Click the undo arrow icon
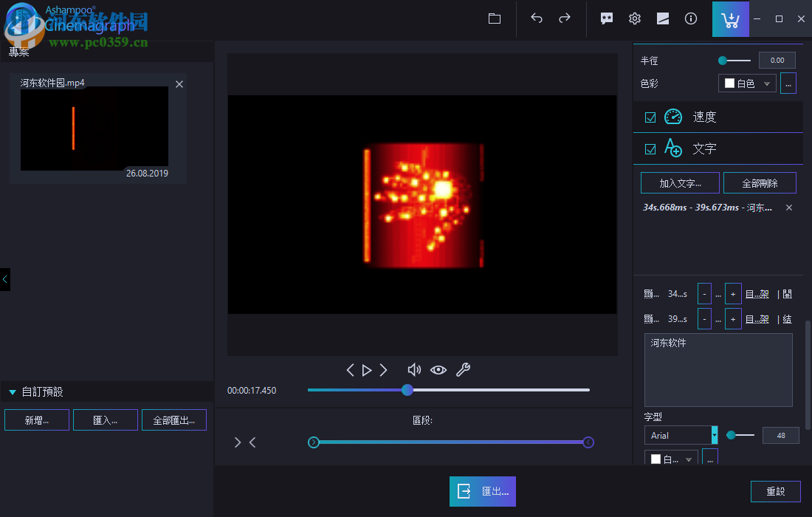Image resolution: width=812 pixels, height=517 pixels. (x=537, y=19)
